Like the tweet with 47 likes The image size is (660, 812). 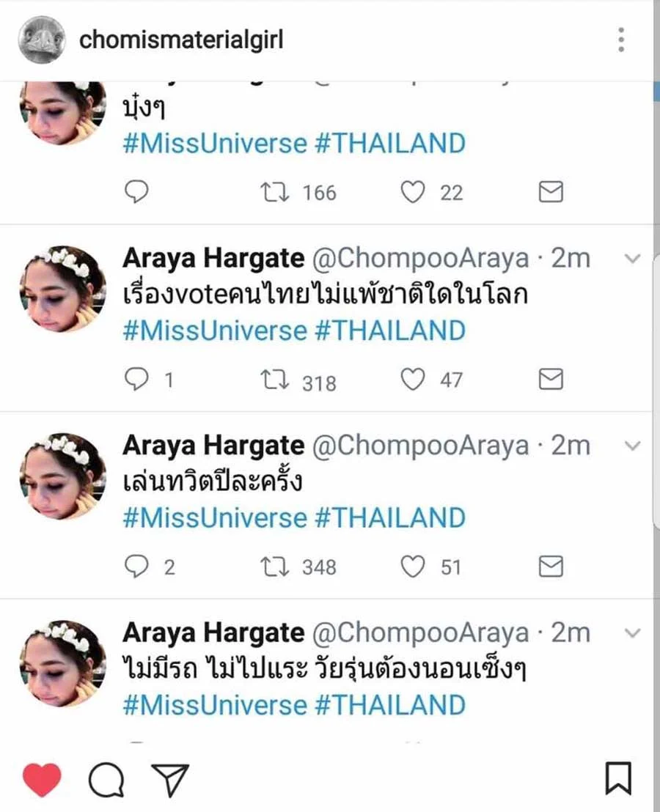point(413,379)
